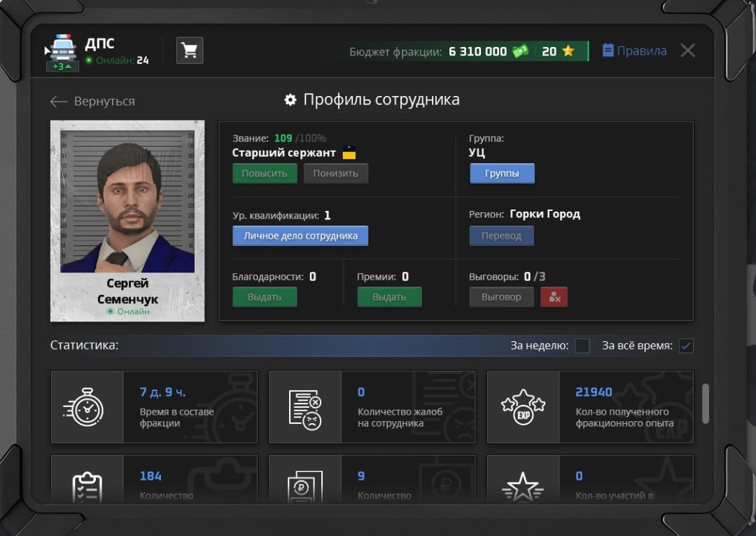Click the gear icon next to Профиль сотрудника
This screenshot has height=536, width=756.
[x=290, y=100]
